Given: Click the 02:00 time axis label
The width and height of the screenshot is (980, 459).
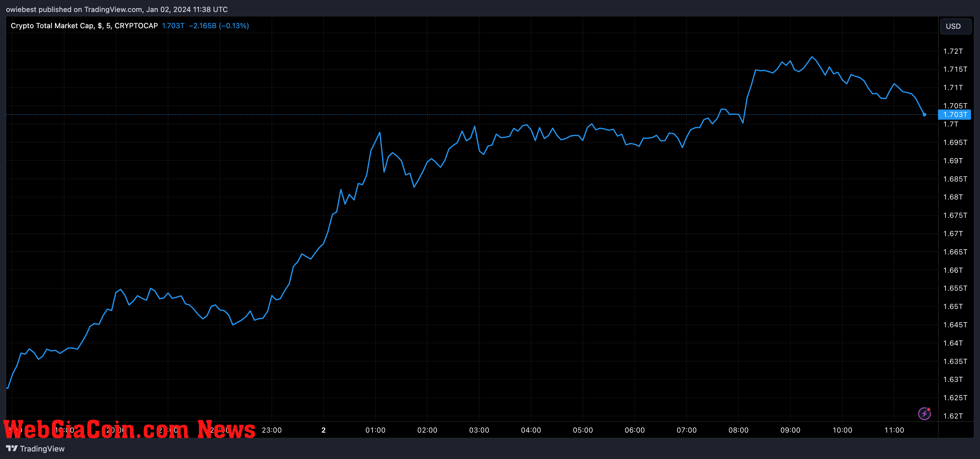Looking at the screenshot, I should point(427,430).
